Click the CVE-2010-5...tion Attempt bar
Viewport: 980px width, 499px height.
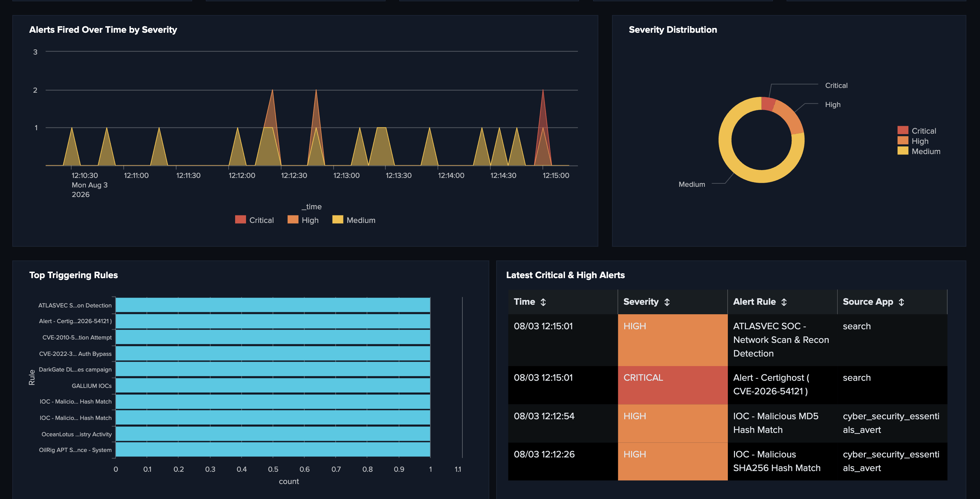pyautogui.click(x=273, y=337)
